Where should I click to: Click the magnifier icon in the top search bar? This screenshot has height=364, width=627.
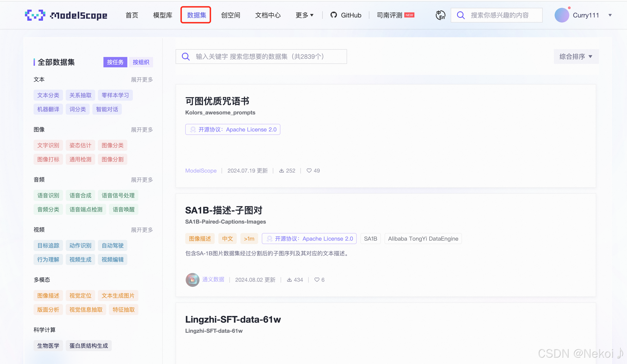[x=461, y=15]
